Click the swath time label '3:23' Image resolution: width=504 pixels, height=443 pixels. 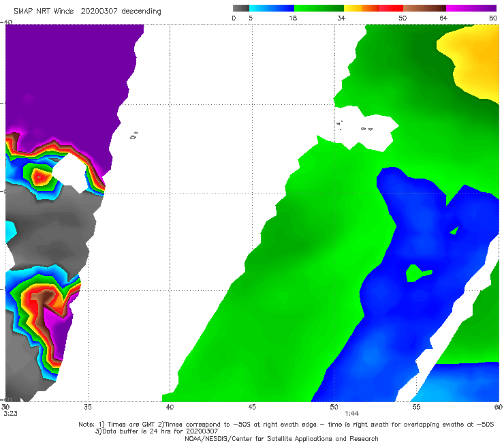(x=11, y=414)
